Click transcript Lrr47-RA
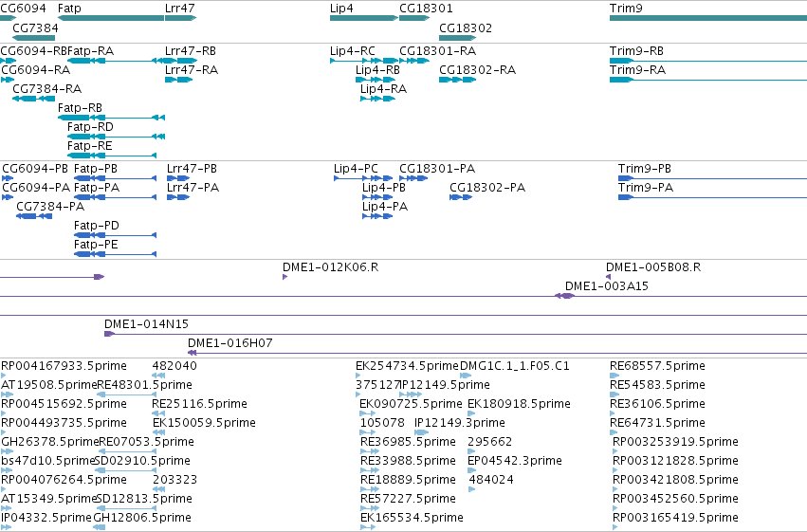 [192, 70]
